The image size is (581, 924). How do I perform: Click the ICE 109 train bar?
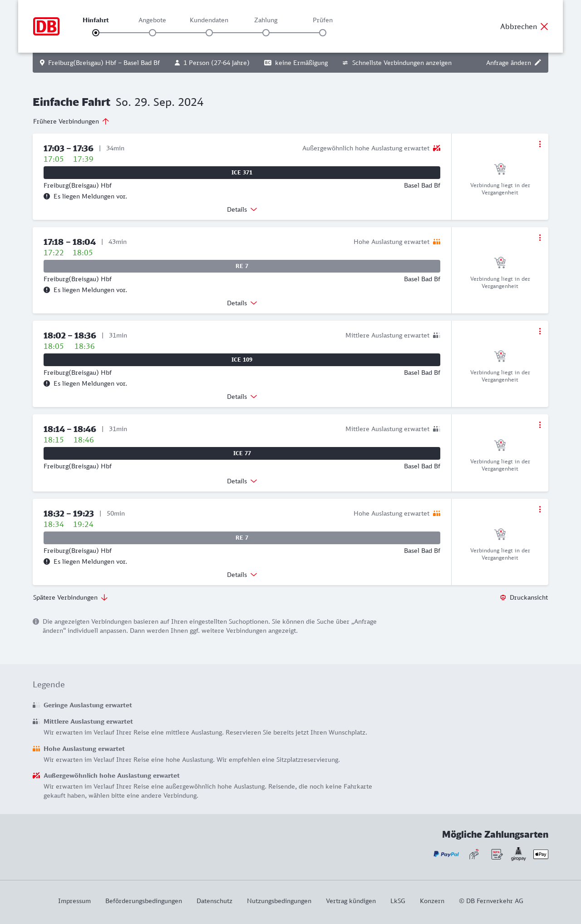tap(242, 360)
